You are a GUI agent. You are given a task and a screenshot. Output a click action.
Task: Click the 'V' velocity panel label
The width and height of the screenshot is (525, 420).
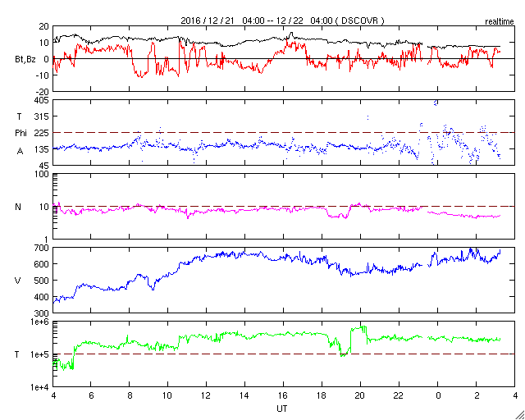click(x=17, y=281)
